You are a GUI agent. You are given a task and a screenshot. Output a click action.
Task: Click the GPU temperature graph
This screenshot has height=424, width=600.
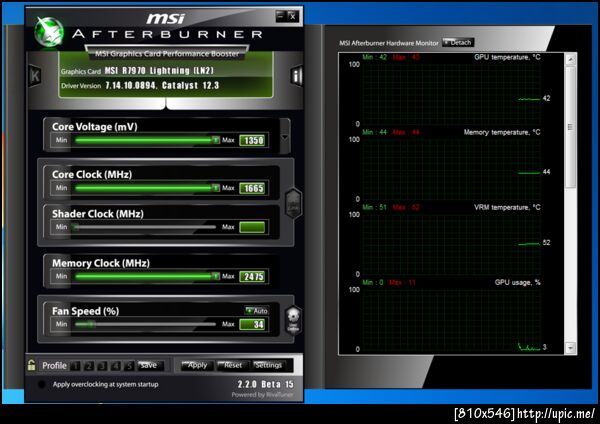click(x=452, y=94)
